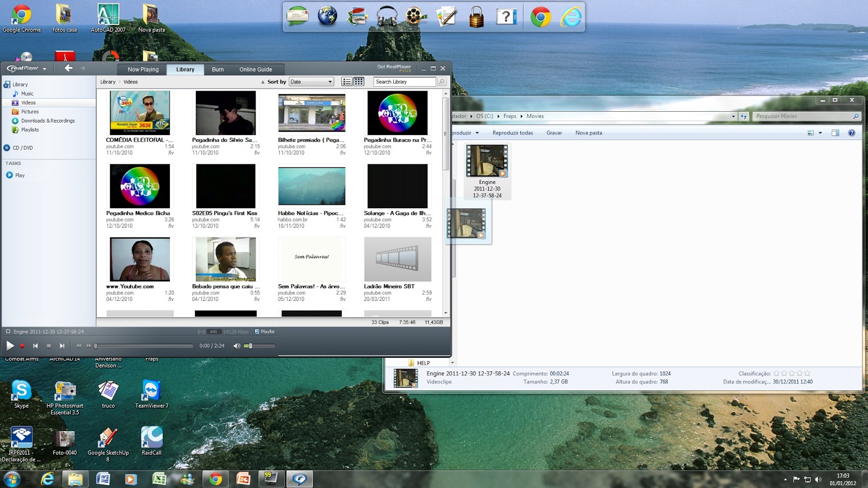Click Nova pasta in the Explorer toolbar
The image size is (868, 488).
[589, 133]
